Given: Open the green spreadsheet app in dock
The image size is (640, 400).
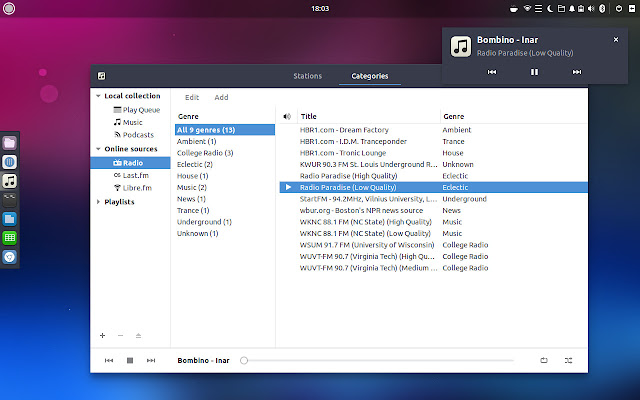Looking at the screenshot, I should click(9, 238).
